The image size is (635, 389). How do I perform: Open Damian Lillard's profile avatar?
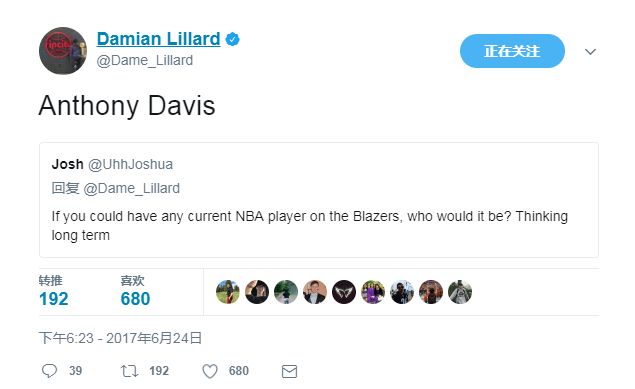coord(63,51)
